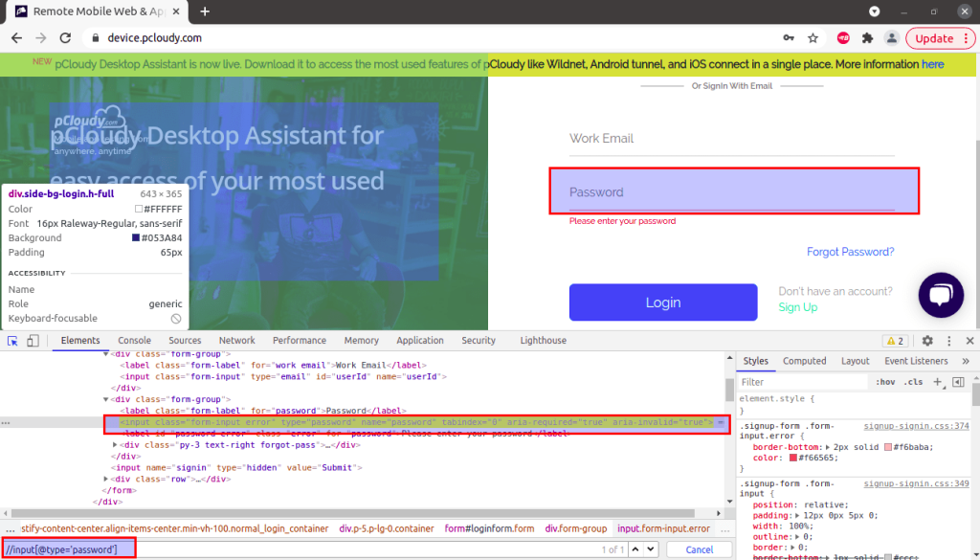
Task: Open the Sign Up link
Action: [x=797, y=307]
